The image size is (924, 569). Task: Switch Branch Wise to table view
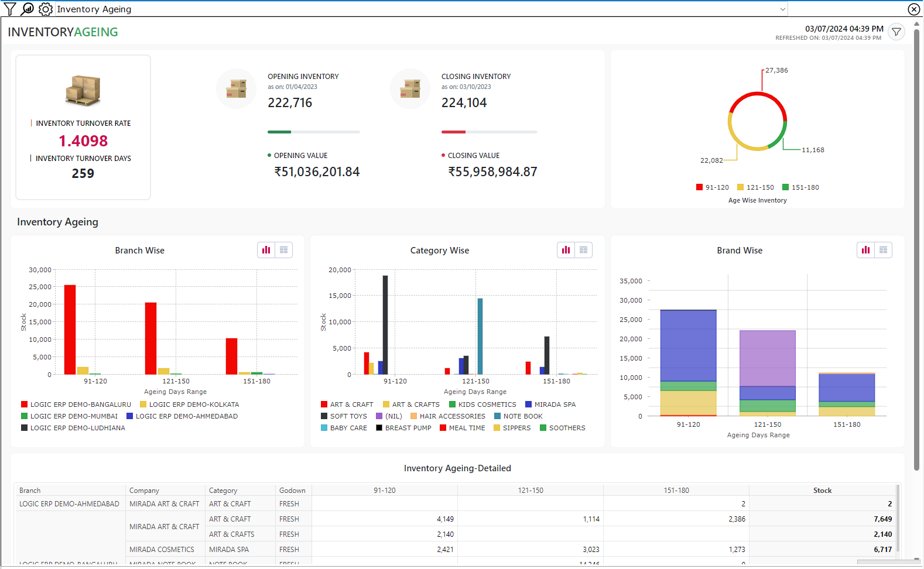[284, 250]
